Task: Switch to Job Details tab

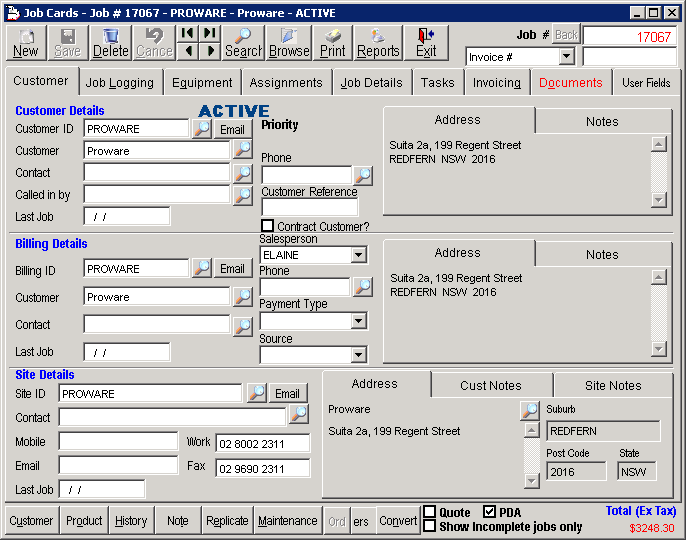Action: click(371, 83)
